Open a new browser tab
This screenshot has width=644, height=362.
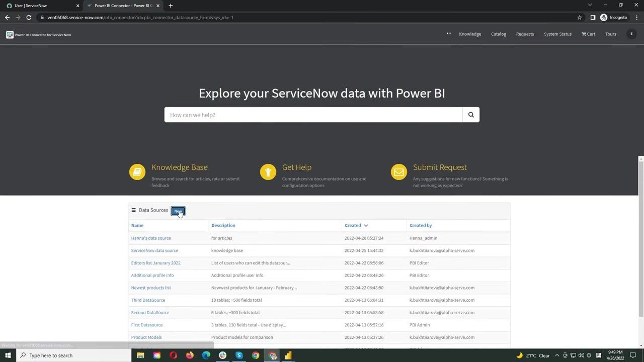tap(171, 6)
